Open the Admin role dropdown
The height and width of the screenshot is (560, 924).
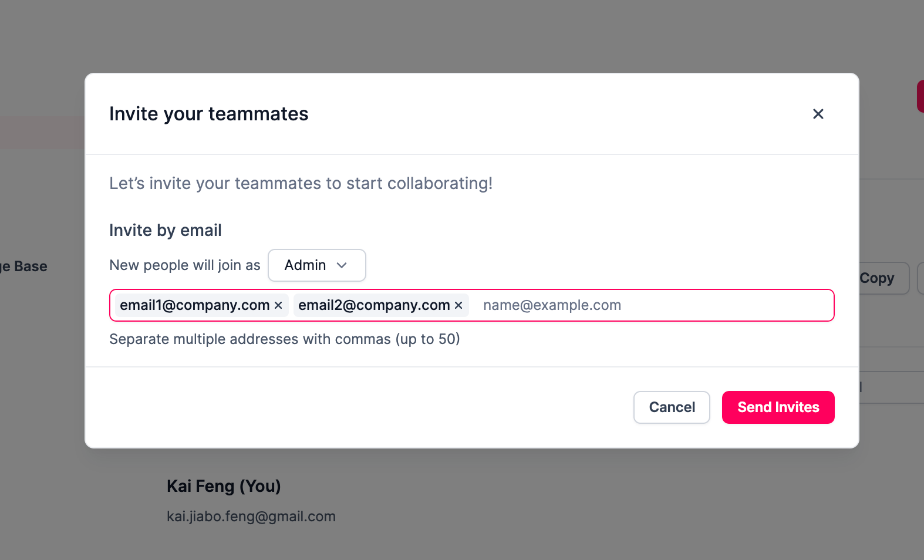coord(317,265)
